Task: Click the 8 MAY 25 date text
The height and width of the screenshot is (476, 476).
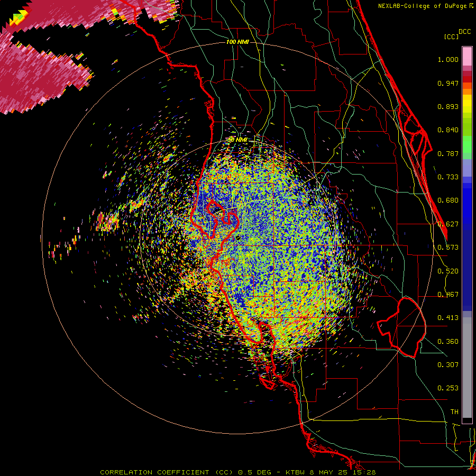Action: click(x=329, y=472)
